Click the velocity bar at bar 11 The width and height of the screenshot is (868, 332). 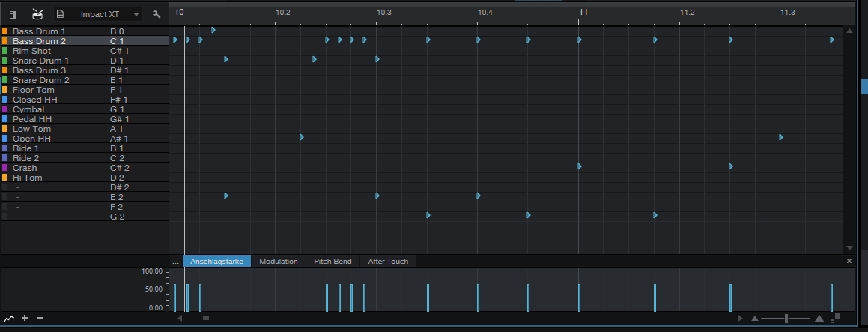(x=579, y=298)
